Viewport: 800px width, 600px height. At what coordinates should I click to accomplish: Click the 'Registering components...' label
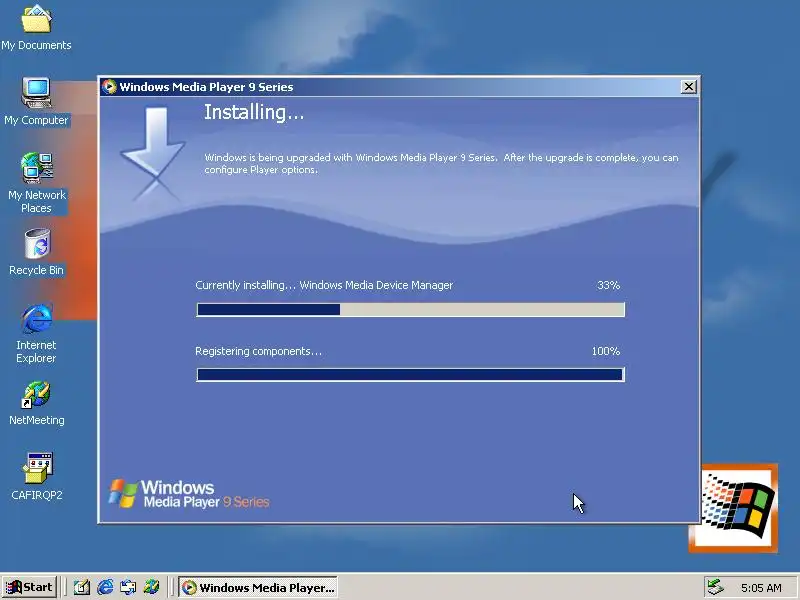[258, 352]
